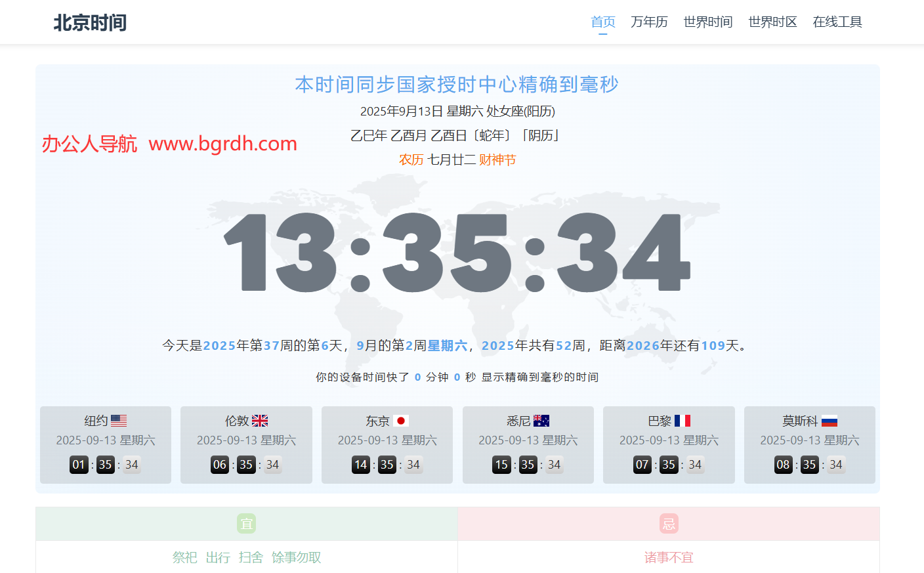Click the red 忌 badge icon

click(x=669, y=524)
